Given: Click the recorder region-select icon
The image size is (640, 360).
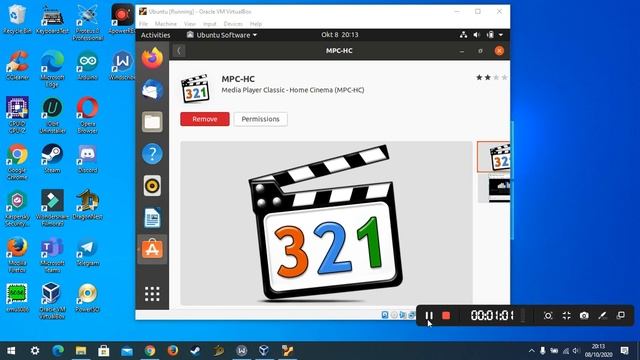Looking at the screenshot, I should pos(548,316).
